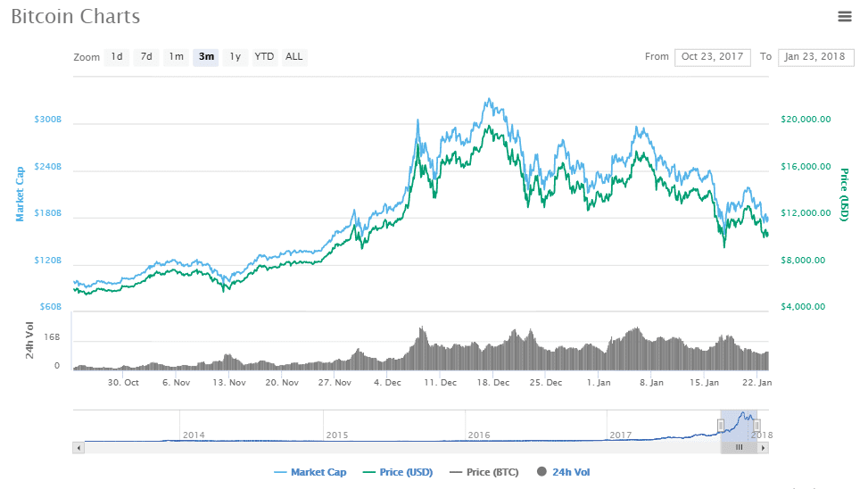
Task: Click the navigator scrollbar right arrow
Action: (763, 447)
